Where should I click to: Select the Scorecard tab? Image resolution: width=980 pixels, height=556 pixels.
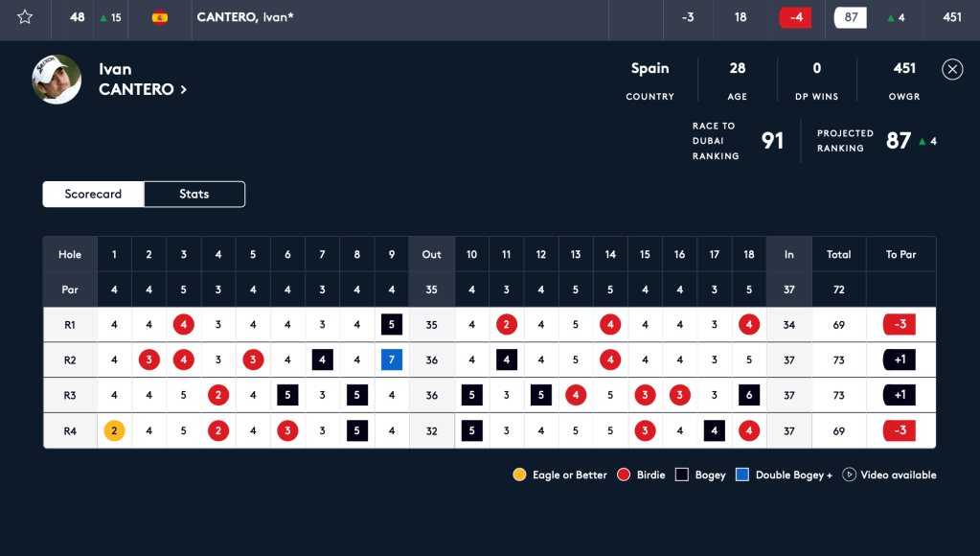(x=93, y=194)
